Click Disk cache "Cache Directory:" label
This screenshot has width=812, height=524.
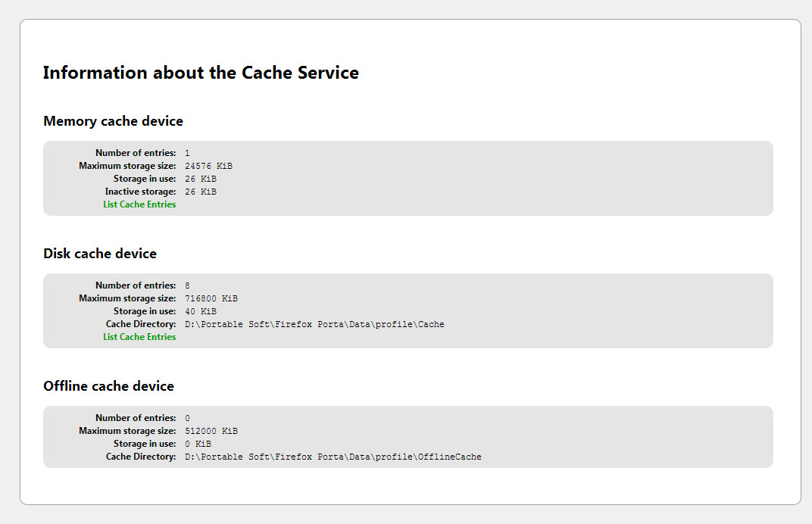(141, 324)
